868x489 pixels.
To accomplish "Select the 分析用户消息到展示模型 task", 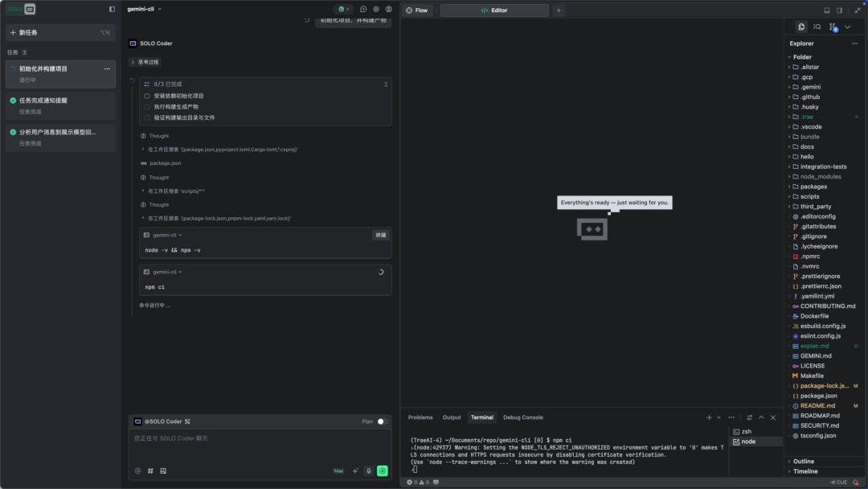I will 60,138.
